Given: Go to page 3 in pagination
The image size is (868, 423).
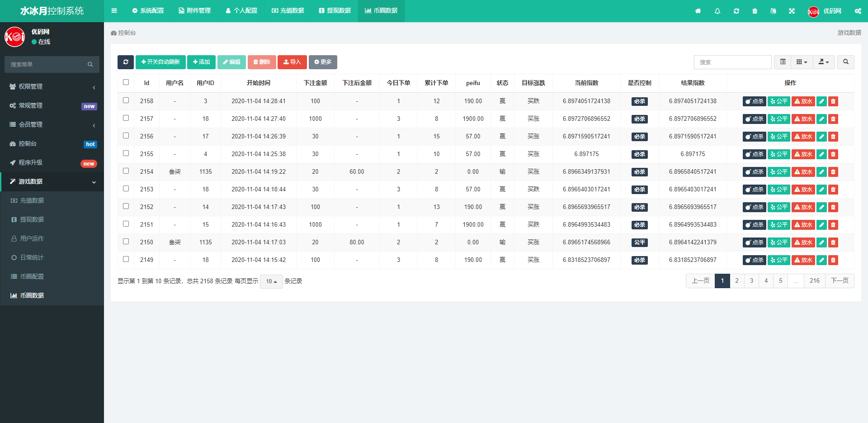Looking at the screenshot, I should (x=751, y=281).
